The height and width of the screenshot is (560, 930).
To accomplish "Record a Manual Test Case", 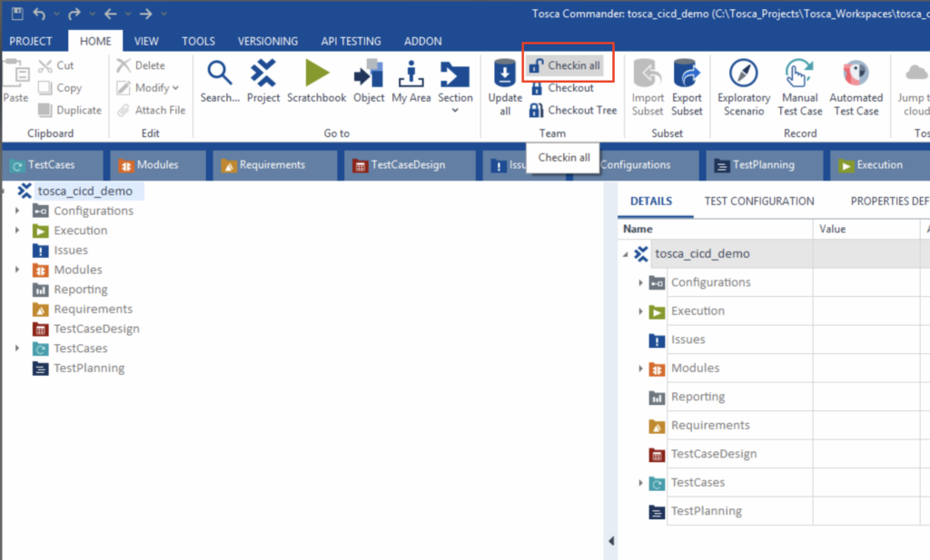I will pyautogui.click(x=800, y=87).
